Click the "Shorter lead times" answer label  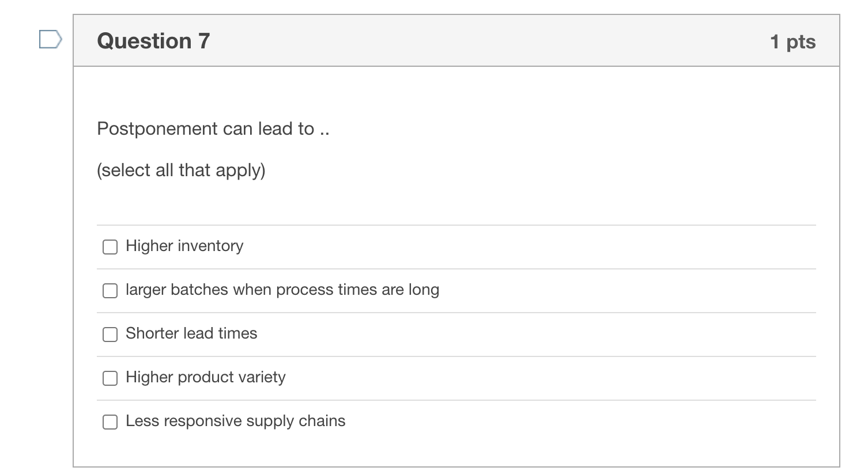(x=191, y=333)
